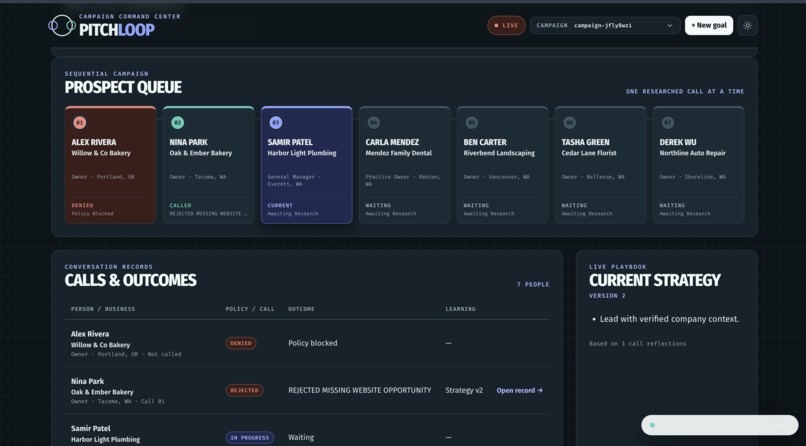Click DENIED status on Alex Rivera card

pos(82,206)
